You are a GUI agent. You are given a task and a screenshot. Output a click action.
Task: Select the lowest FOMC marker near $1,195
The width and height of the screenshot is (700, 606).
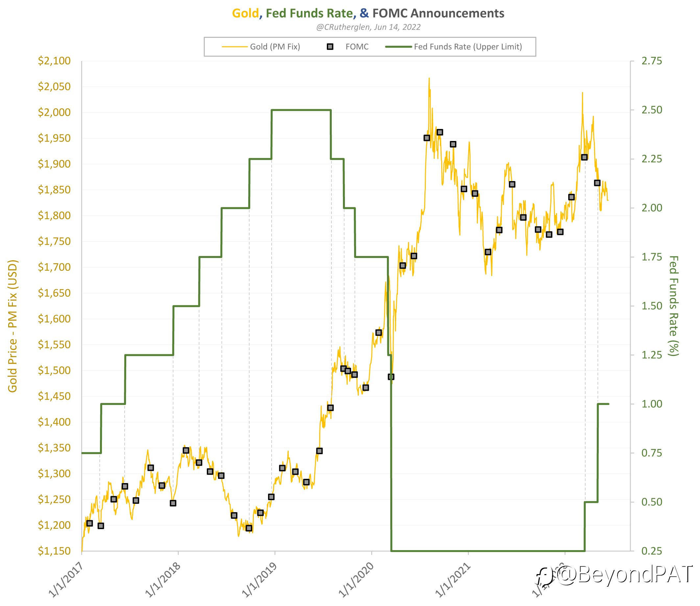click(x=249, y=528)
